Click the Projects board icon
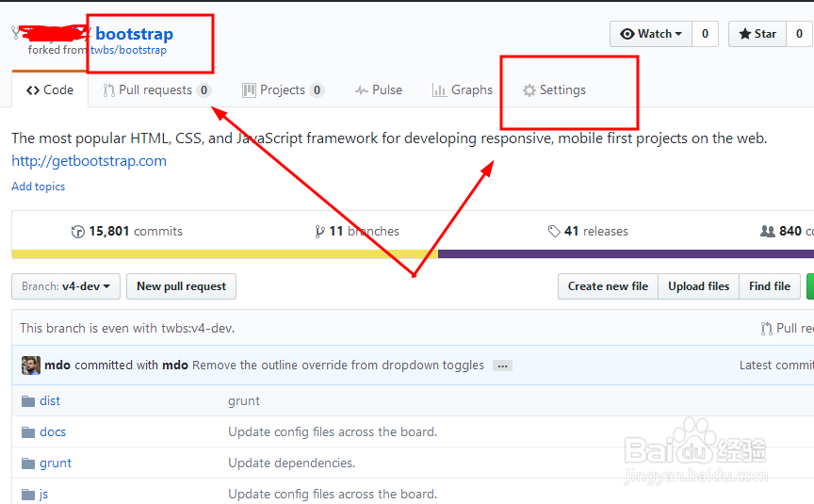The width and height of the screenshot is (814, 504). tap(249, 90)
